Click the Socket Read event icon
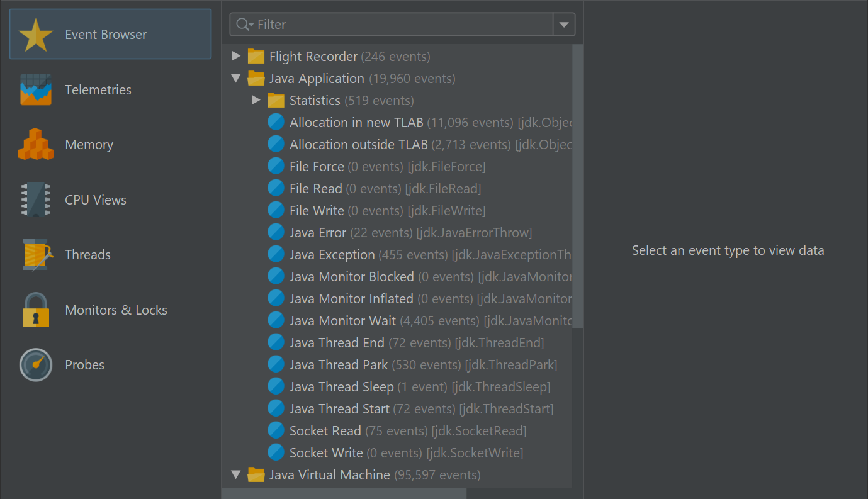Image resolution: width=868 pixels, height=499 pixels. tap(276, 430)
